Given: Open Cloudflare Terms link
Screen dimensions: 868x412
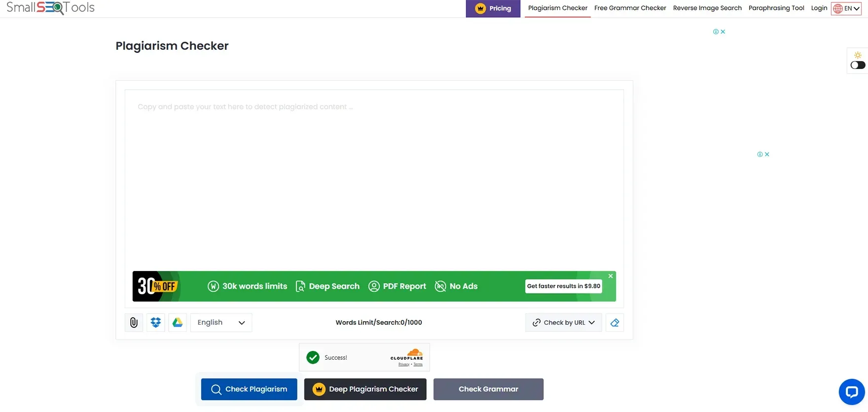Looking at the screenshot, I should coord(418,364).
